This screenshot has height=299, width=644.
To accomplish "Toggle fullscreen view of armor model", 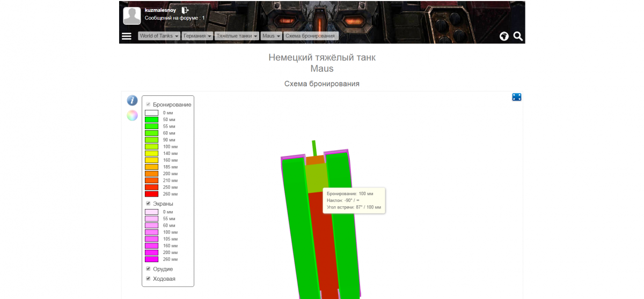I will click(x=517, y=97).
